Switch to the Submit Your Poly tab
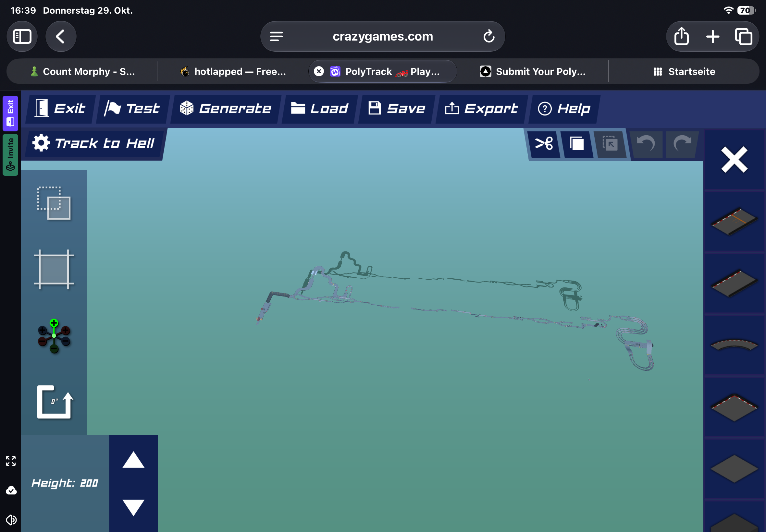This screenshot has width=766, height=532. (533, 71)
